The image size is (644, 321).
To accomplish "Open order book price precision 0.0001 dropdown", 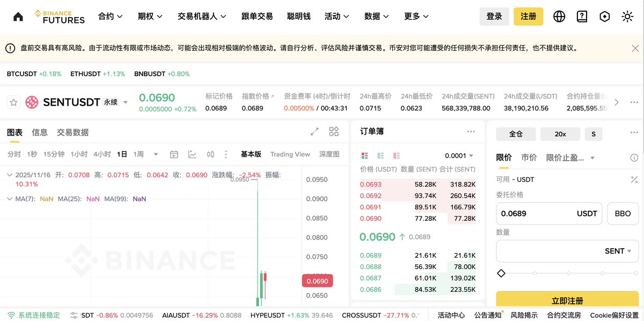I will point(459,156).
